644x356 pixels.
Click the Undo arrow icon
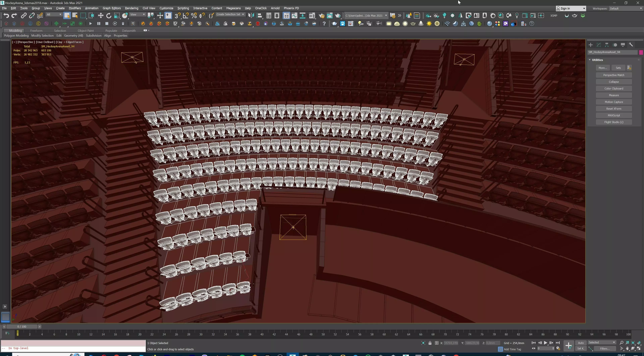[x=6, y=15]
